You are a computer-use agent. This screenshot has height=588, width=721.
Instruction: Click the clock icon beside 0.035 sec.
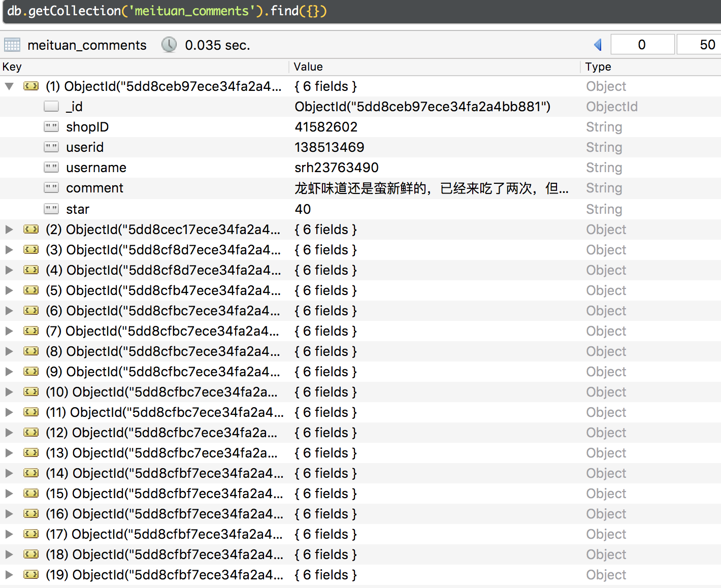169,45
